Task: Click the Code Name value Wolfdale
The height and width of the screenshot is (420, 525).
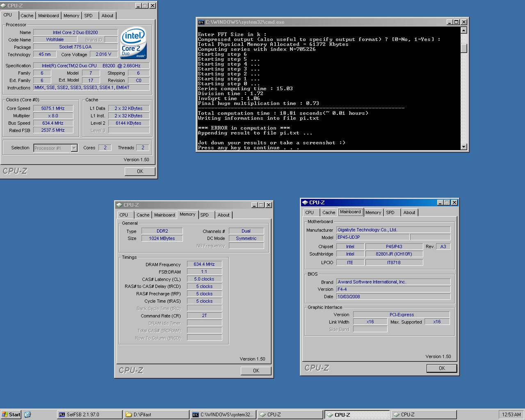Action: tap(55, 40)
